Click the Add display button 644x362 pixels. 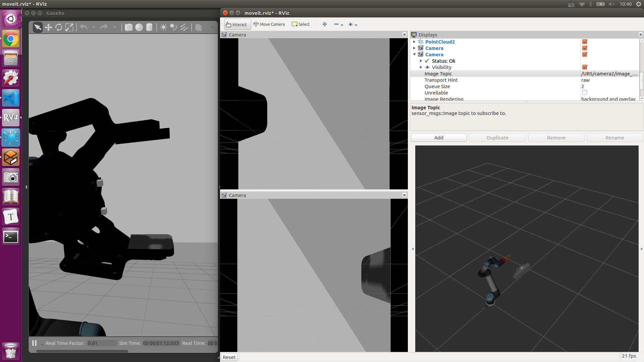pos(439,138)
